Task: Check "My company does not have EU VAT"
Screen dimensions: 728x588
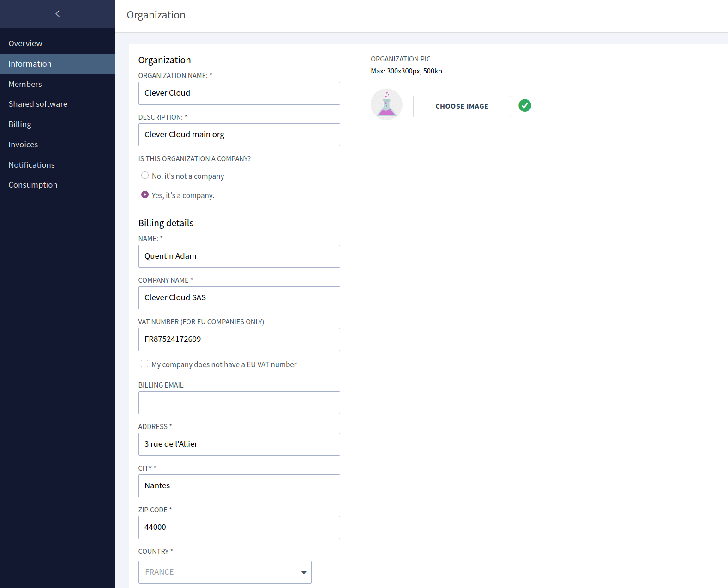Action: point(144,364)
